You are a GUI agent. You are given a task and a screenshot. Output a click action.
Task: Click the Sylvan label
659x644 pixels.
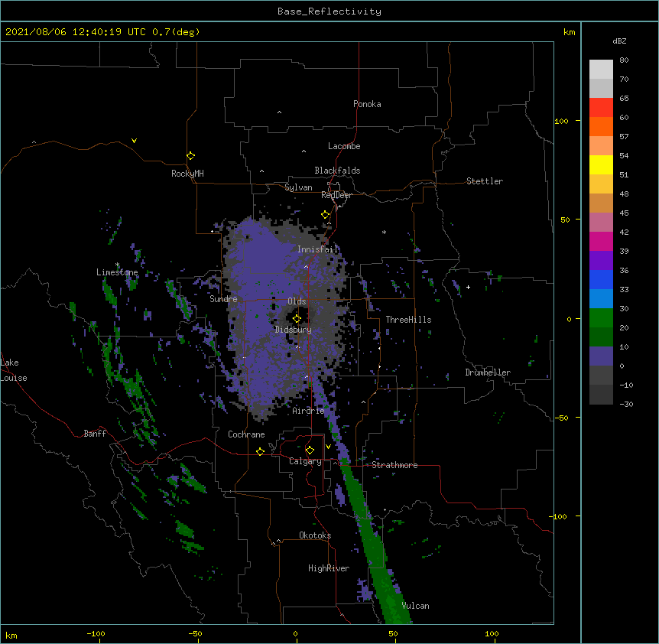tap(298, 187)
